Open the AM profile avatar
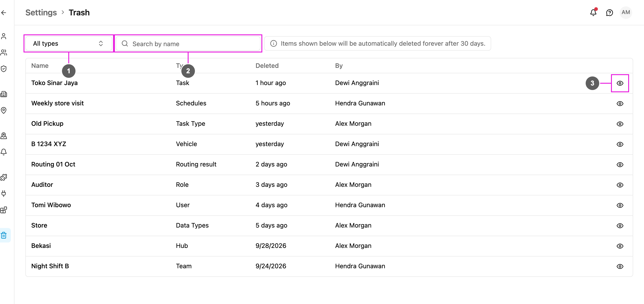This screenshot has width=644, height=304. click(626, 12)
